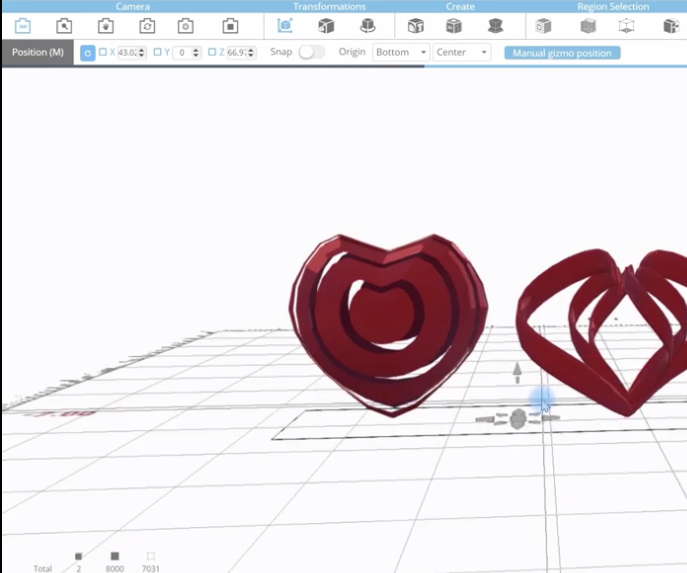Click the Z position stepper arrows
This screenshot has width=687, height=573.
[x=251, y=53]
